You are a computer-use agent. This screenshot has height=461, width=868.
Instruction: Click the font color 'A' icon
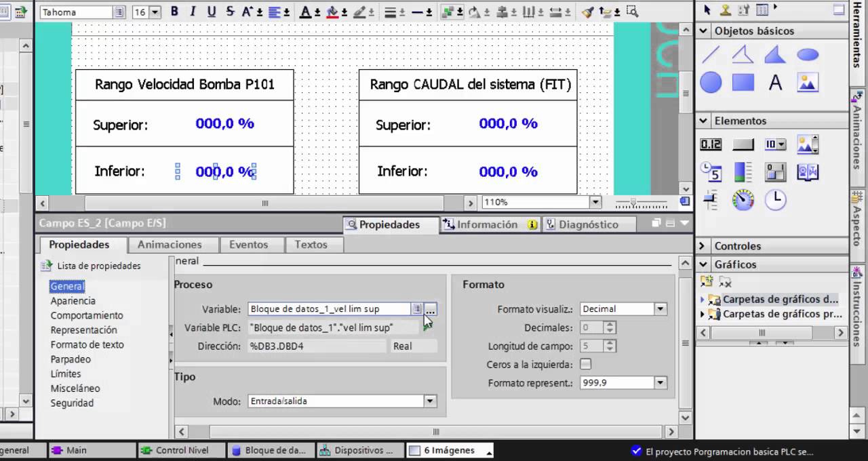(305, 12)
